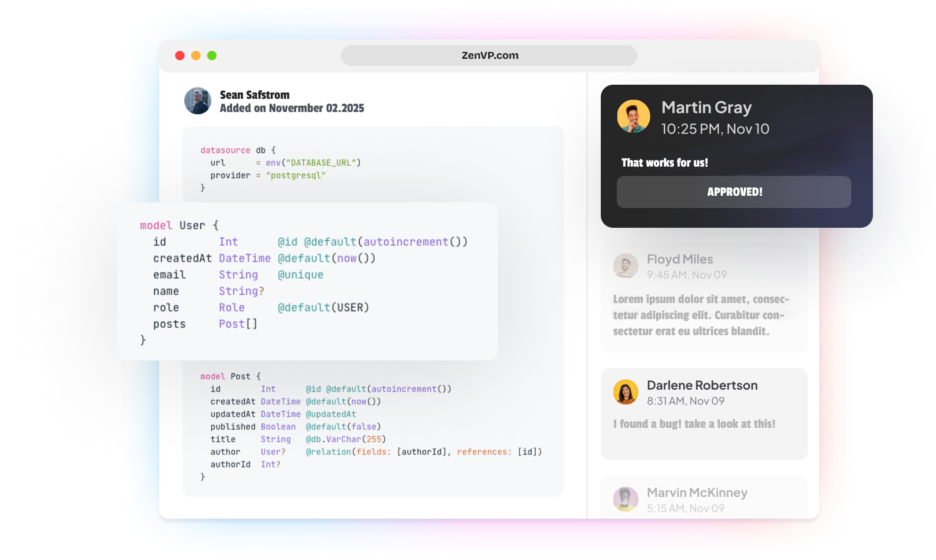Image resolution: width=936 pixels, height=560 pixels.
Task: Click @default(USER) on the role field
Action: pyautogui.click(x=323, y=308)
